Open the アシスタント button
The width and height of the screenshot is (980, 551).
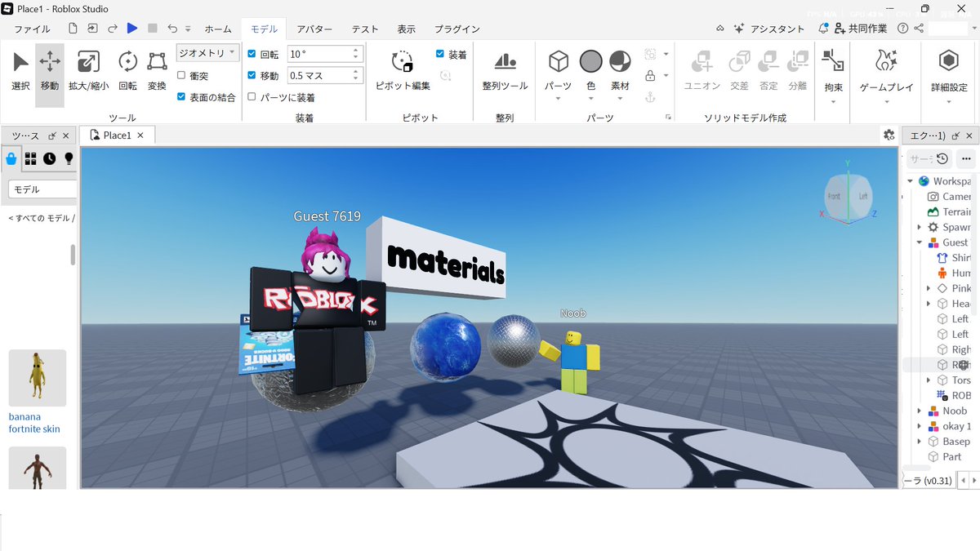click(768, 29)
